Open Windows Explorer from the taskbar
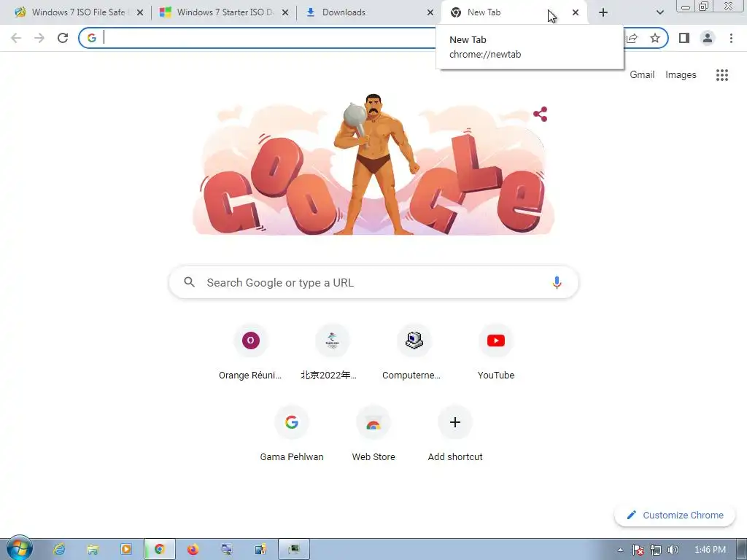The width and height of the screenshot is (747, 560). 93,550
